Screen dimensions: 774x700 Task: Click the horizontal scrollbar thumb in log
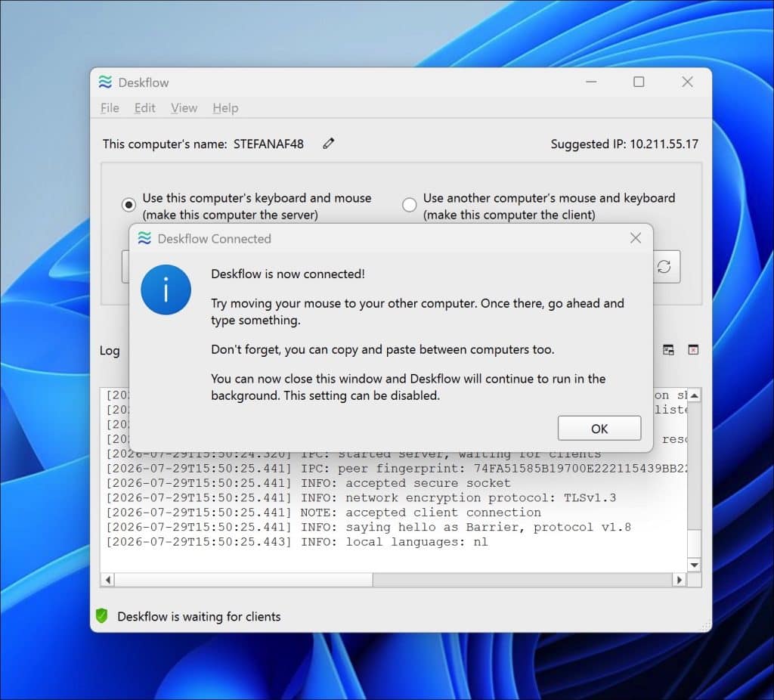[244, 580]
